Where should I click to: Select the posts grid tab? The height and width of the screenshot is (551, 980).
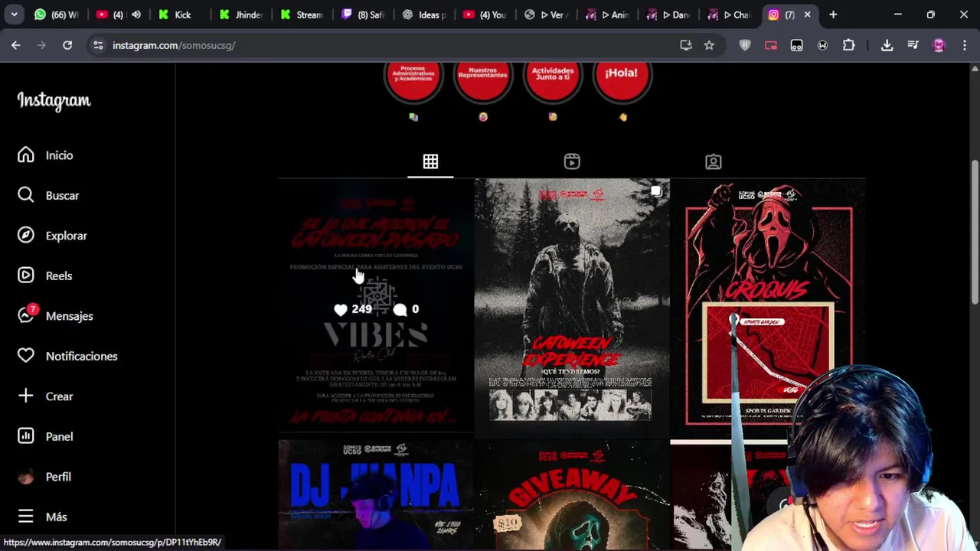[x=430, y=161]
